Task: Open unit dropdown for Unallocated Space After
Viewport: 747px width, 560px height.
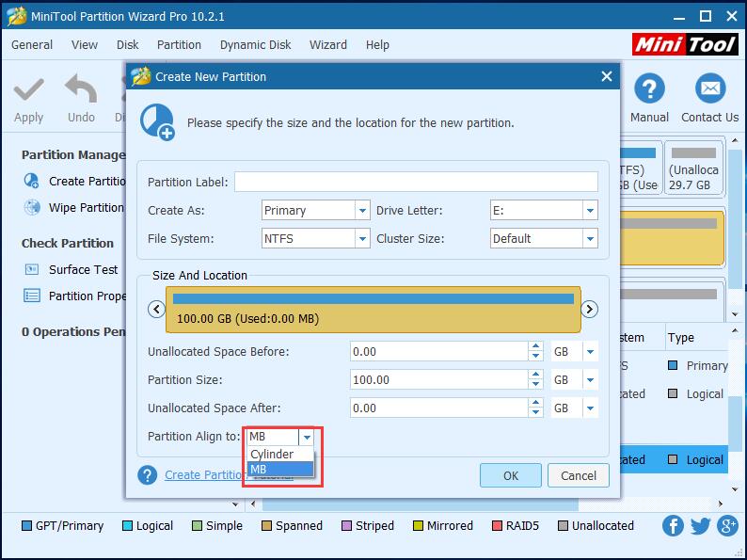Action: pyautogui.click(x=590, y=408)
